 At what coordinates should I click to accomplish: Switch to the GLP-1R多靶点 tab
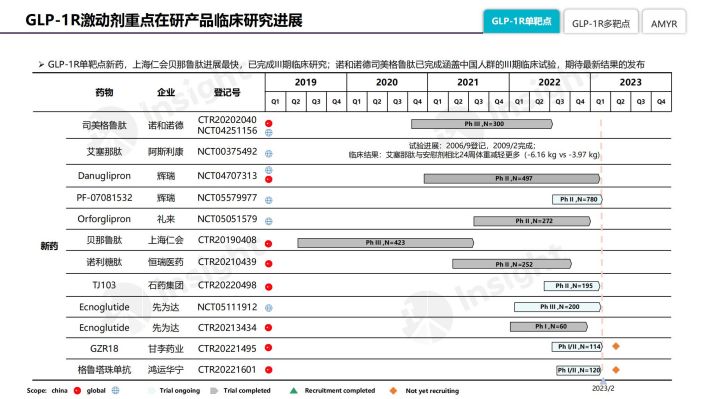coord(601,22)
